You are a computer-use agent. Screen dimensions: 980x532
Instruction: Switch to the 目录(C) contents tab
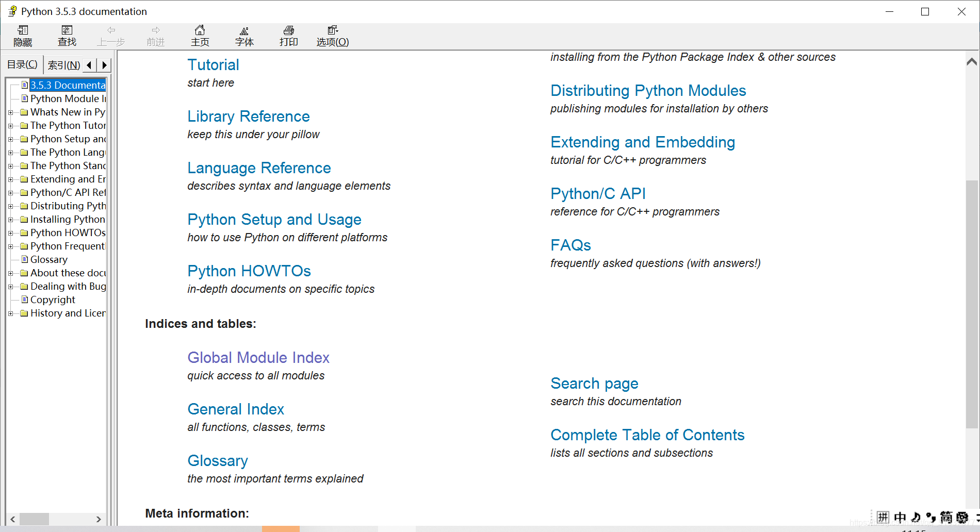click(x=22, y=64)
